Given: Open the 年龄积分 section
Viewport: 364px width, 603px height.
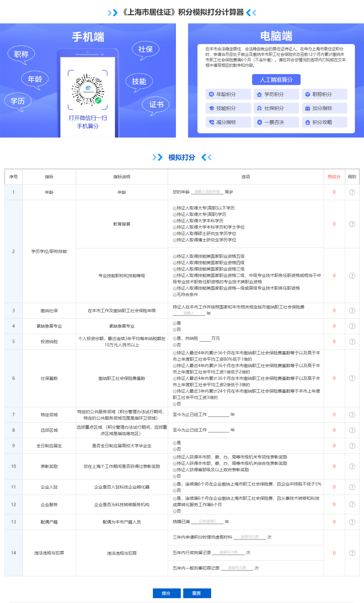Looking at the screenshot, I should [228, 94].
